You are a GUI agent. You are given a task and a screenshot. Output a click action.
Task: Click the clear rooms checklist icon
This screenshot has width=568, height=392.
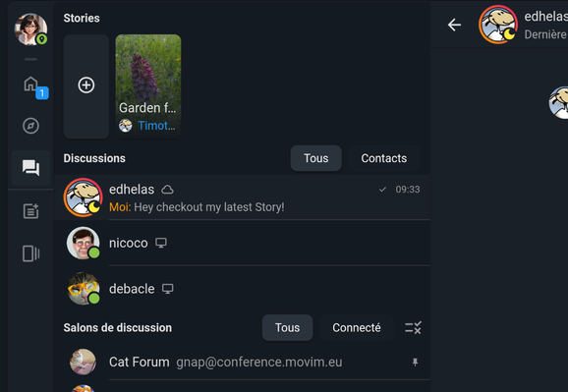coord(413,328)
